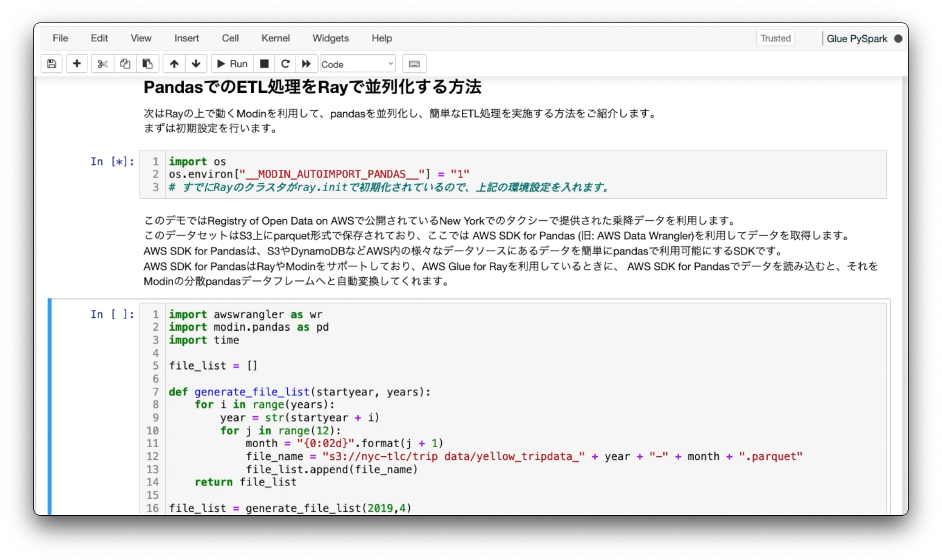Run the selected cell

pos(232,64)
